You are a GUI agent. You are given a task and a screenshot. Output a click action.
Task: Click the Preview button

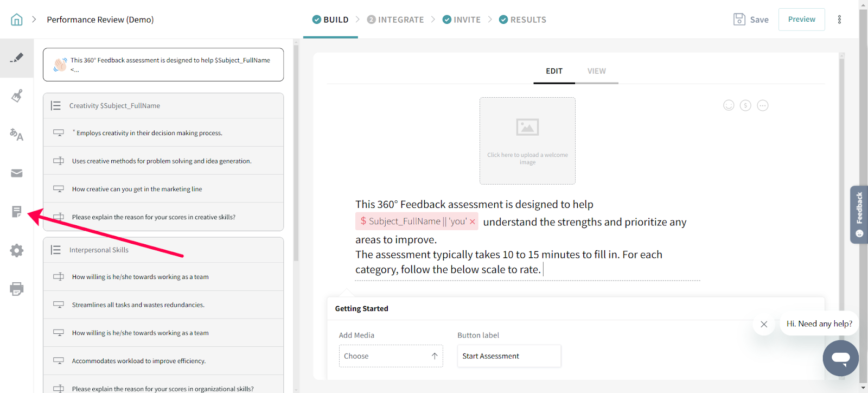coord(801,20)
